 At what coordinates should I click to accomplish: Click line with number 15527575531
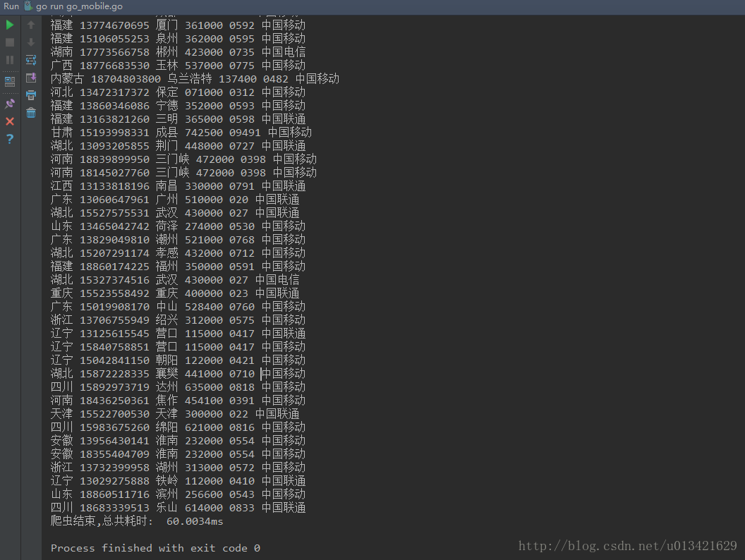tap(175, 213)
